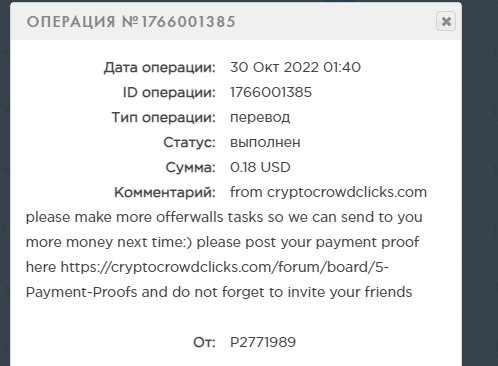Click the От label
498x366 pixels.
[204, 342]
